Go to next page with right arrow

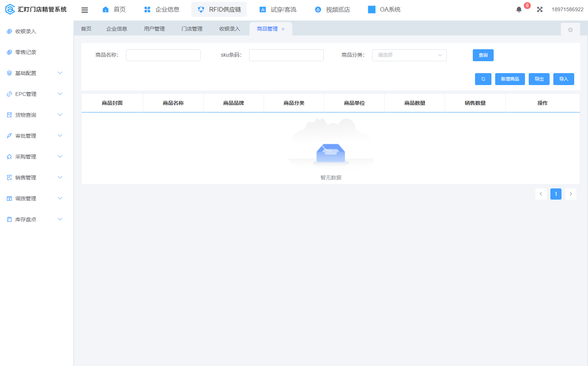click(x=571, y=194)
